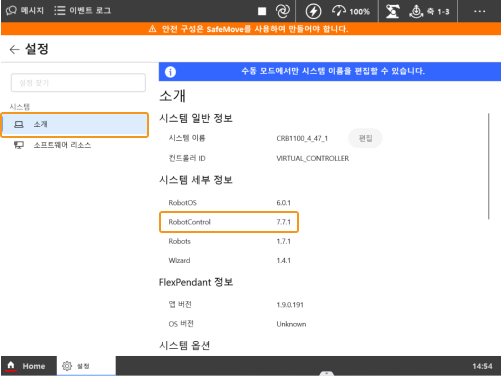501x376 pixels.
Task: Click the app version 1.9.0.191
Action: (x=290, y=305)
